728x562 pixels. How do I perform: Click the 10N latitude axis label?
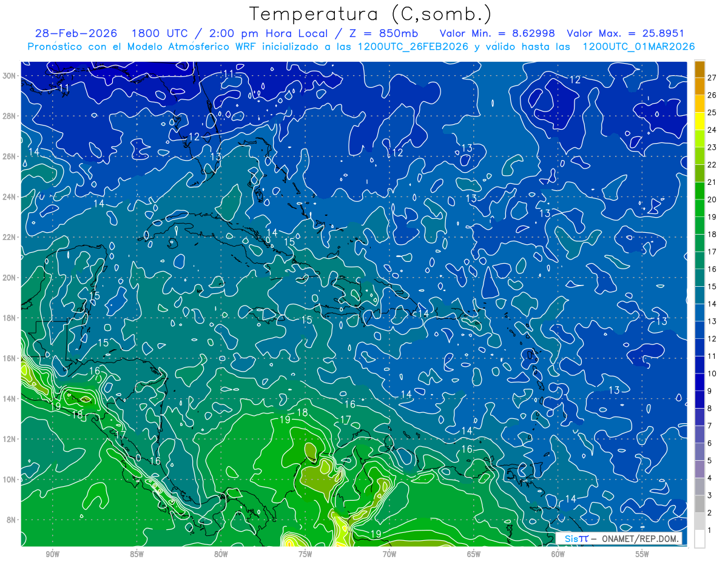10,480
